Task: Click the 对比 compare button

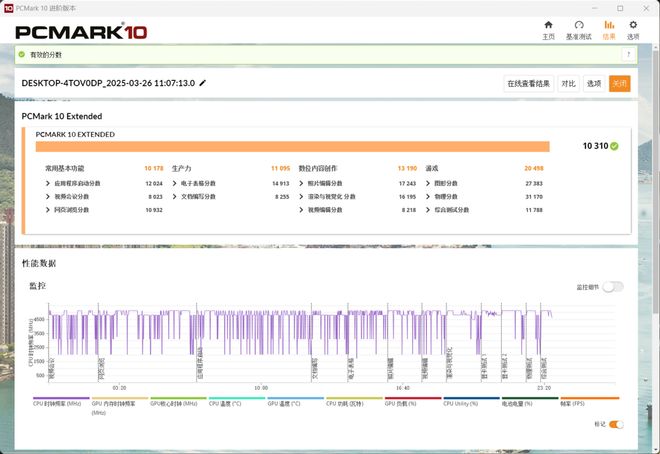Action: [568, 84]
